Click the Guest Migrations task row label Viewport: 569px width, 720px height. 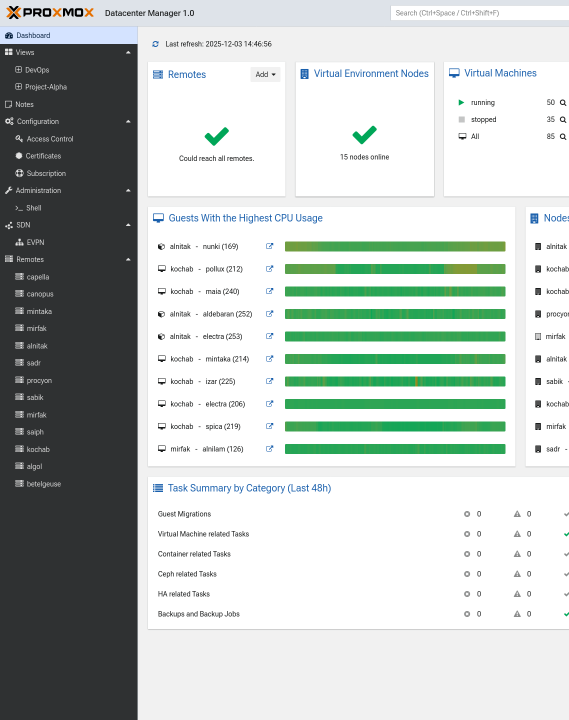click(x=184, y=514)
